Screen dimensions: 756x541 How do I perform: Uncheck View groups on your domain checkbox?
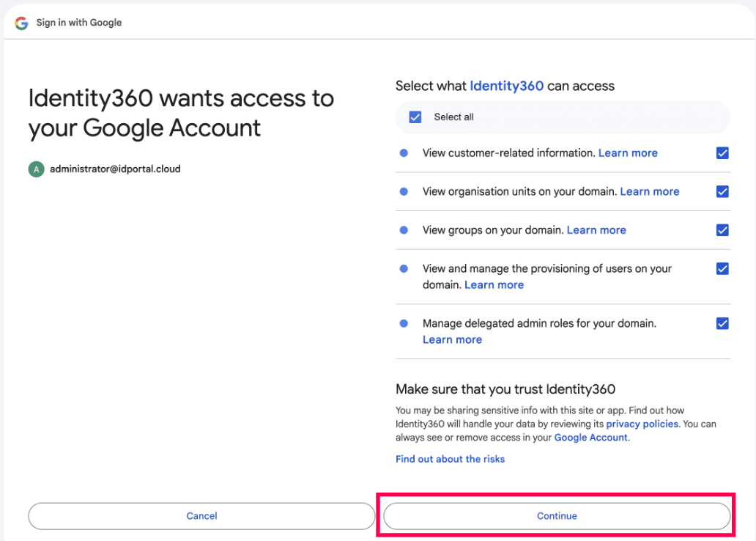(722, 230)
